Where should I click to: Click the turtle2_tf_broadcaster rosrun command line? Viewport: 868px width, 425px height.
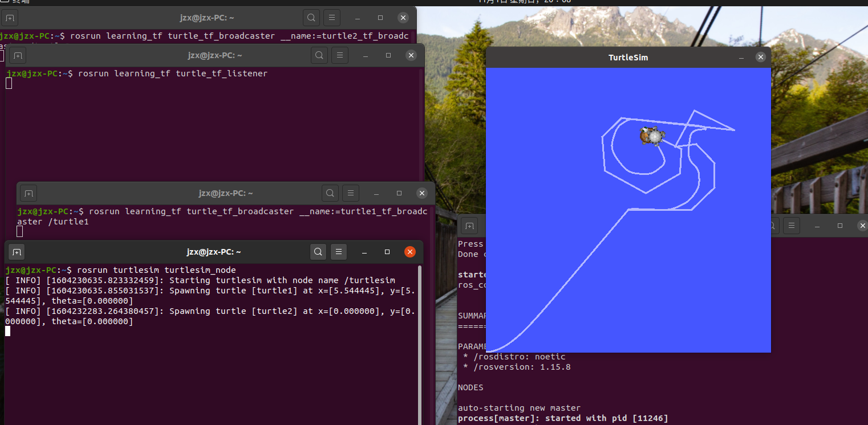tap(204, 36)
